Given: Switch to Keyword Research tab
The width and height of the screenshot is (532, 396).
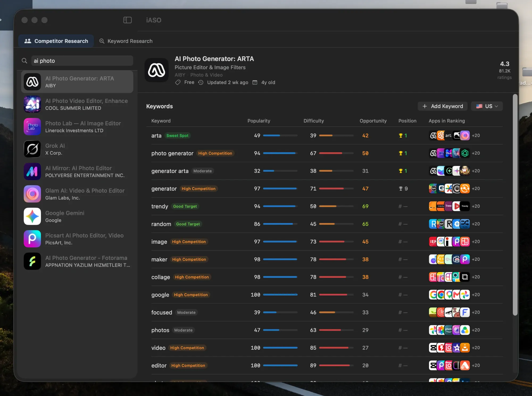Looking at the screenshot, I should click(126, 41).
